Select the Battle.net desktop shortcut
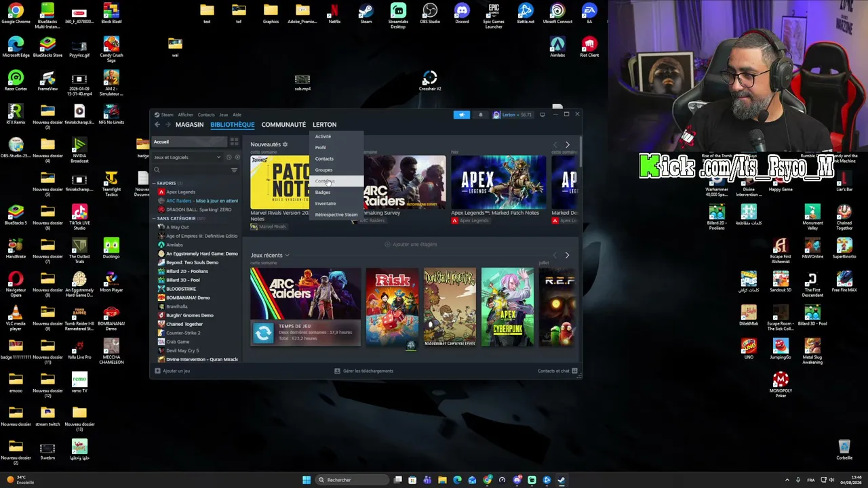Screen dimensions: 868x488 (x=526, y=14)
